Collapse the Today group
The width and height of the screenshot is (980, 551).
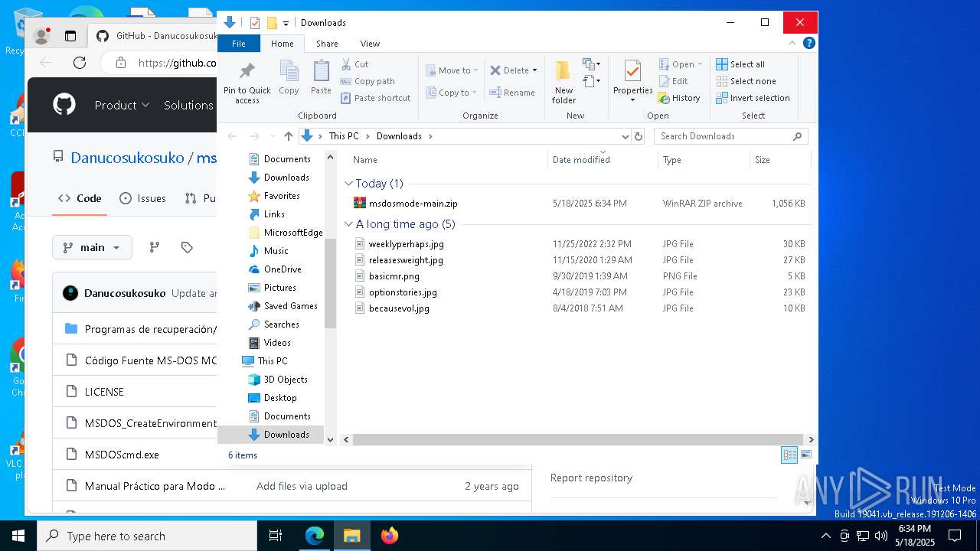tap(349, 184)
